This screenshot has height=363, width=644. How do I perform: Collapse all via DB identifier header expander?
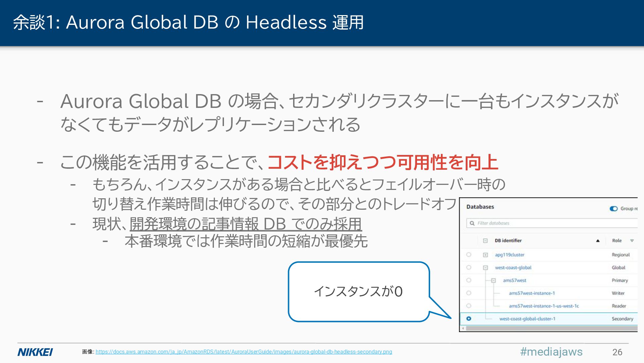[485, 241]
